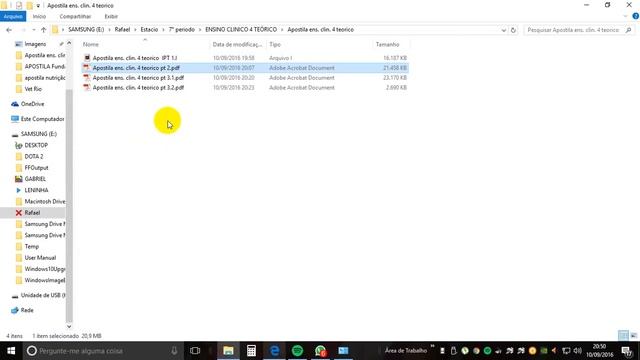Screen dimensions: 640x360
Task: Click the search magnifier icon
Action: [x=628, y=30]
